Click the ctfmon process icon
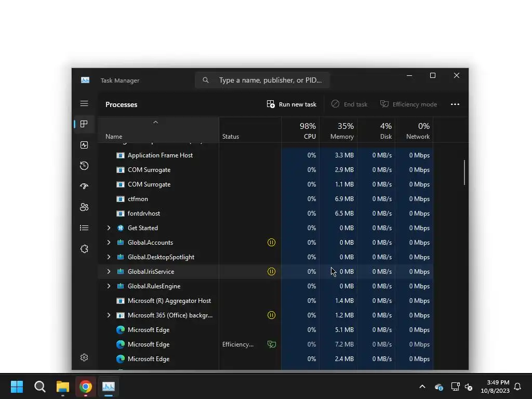Viewport: 532px width, 399px height. tap(121, 199)
